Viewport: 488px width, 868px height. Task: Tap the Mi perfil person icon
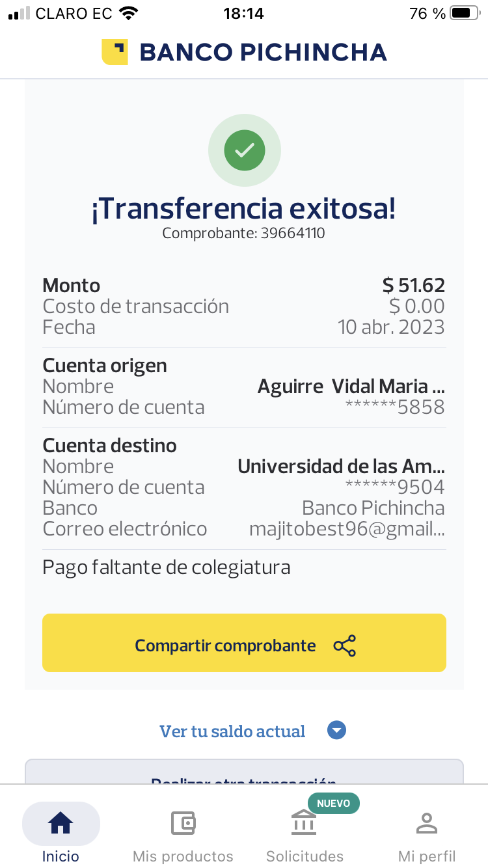click(427, 824)
